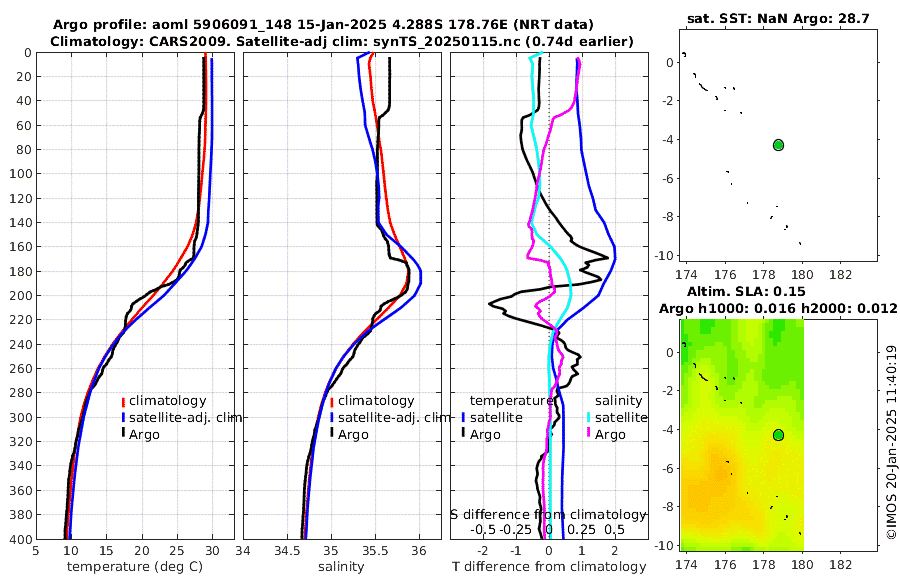Click the IMOS timestamp vertical text
Screen dimensions: 900x580
point(891,442)
